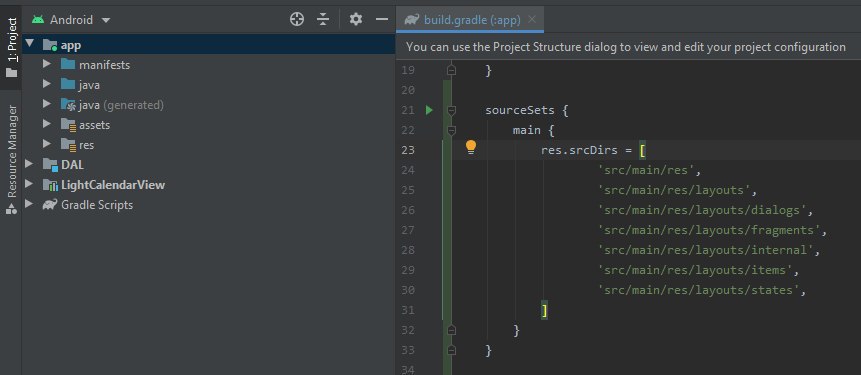
Task: Click sourceSets keyword on line 21
Action: click(x=520, y=110)
